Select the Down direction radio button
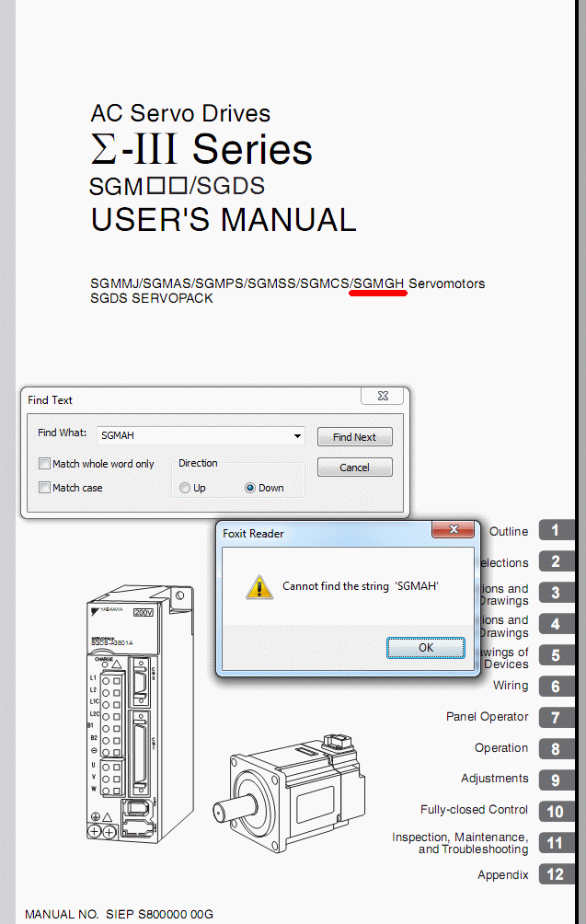 click(249, 488)
